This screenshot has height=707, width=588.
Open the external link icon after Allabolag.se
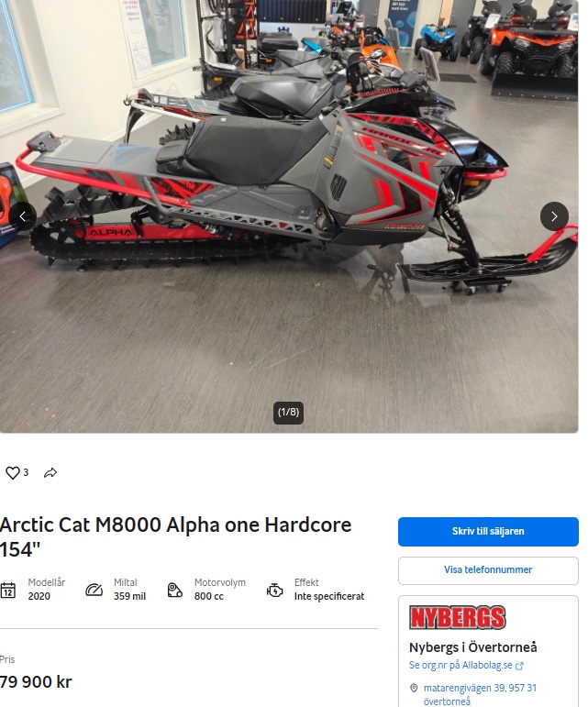click(519, 666)
